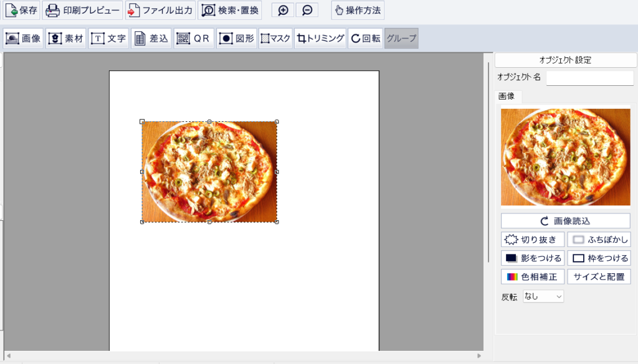Open 印刷プレビュー print preview
638x364 pixels.
pyautogui.click(x=83, y=10)
